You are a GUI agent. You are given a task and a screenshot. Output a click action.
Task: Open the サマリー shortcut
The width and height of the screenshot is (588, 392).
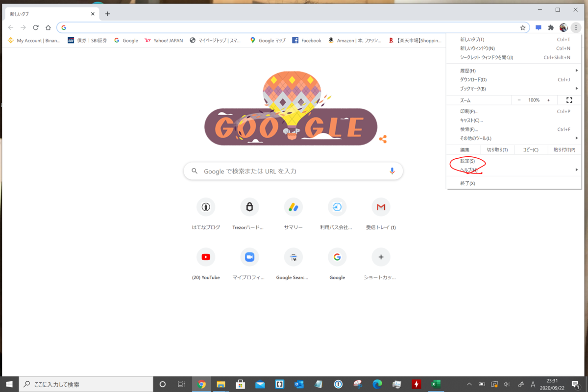pyautogui.click(x=293, y=214)
